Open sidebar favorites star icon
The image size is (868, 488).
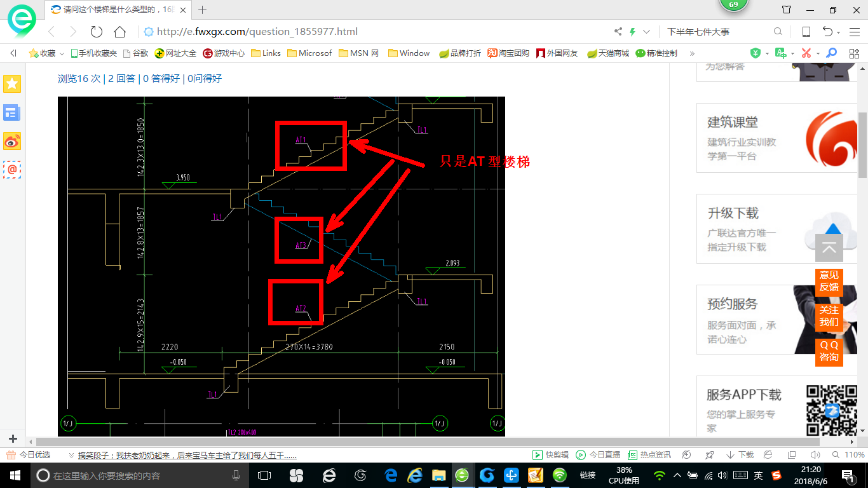[12, 84]
